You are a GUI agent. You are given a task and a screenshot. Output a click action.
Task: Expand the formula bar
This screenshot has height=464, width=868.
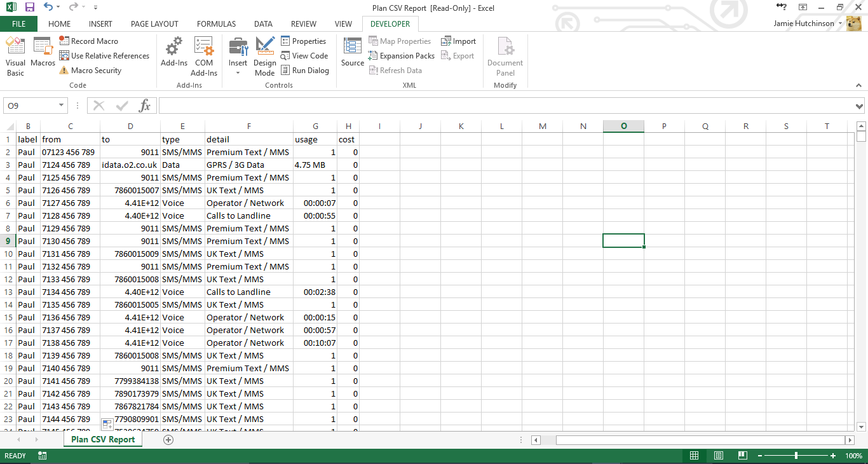coord(860,106)
